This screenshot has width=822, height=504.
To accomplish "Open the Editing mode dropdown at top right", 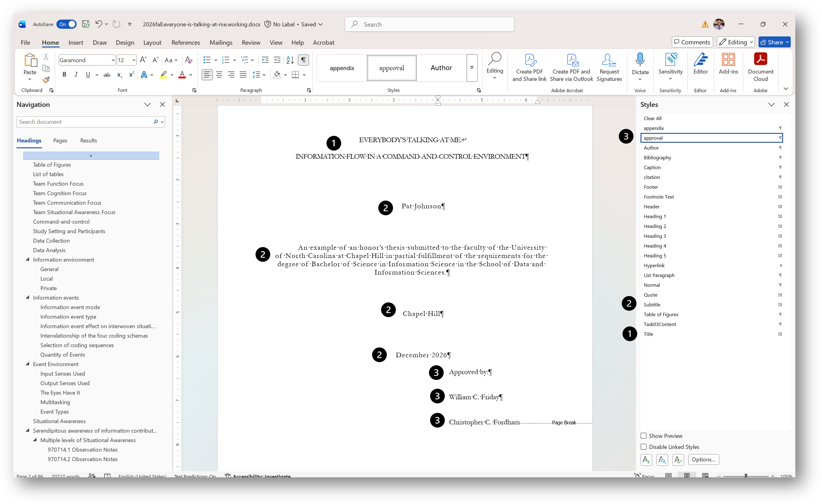I will pos(736,42).
